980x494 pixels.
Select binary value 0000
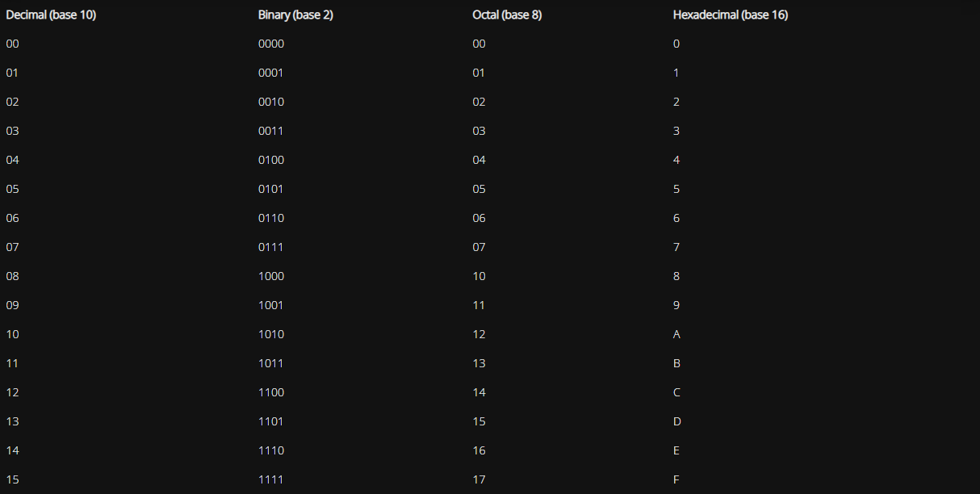(x=271, y=44)
